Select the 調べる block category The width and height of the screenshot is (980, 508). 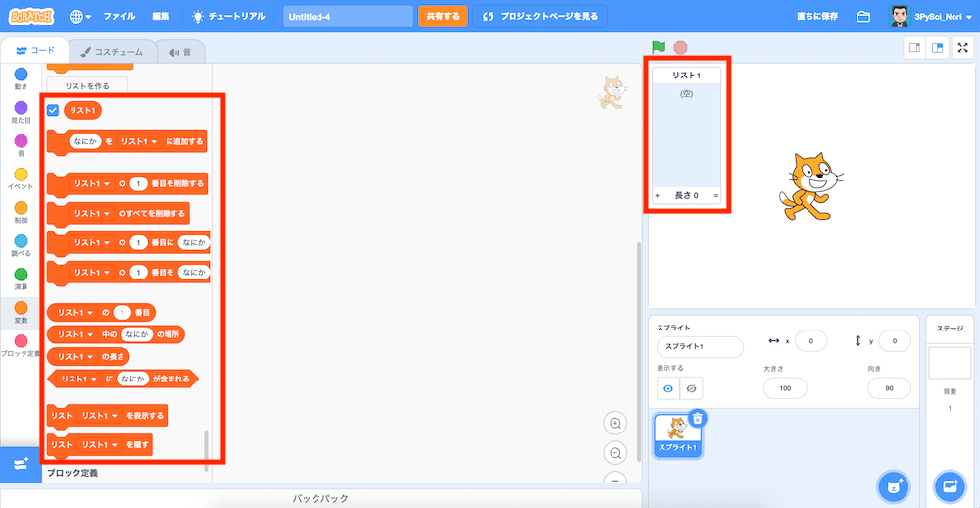(x=22, y=246)
